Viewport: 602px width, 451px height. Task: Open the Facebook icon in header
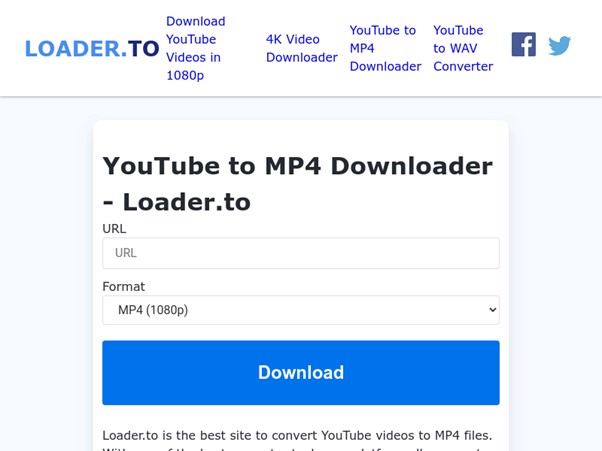point(523,45)
